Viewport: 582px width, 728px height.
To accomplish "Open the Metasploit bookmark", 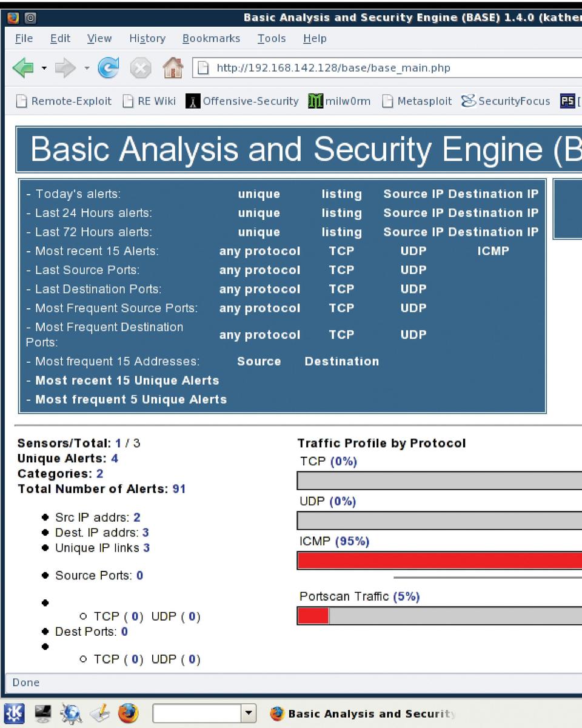I will 417,101.
